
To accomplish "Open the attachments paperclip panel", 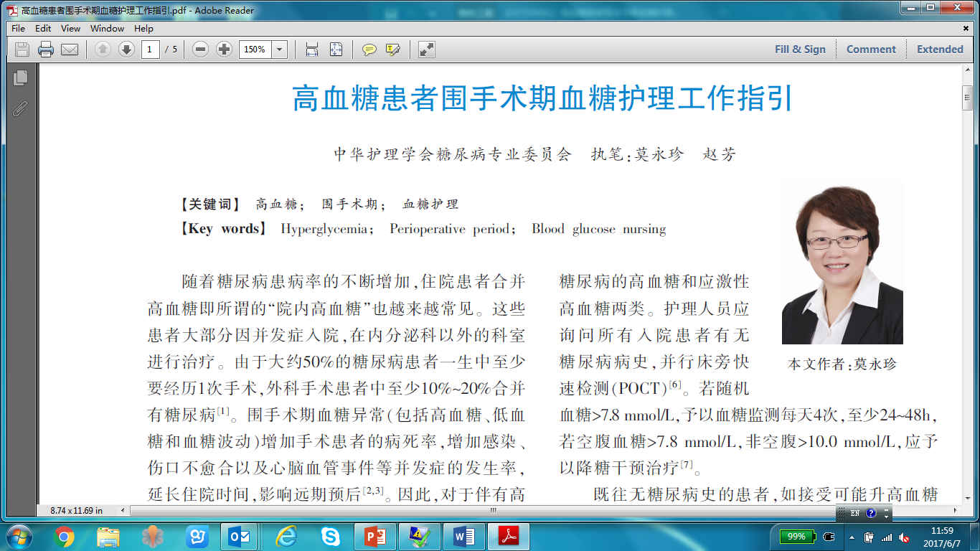I will click(20, 108).
